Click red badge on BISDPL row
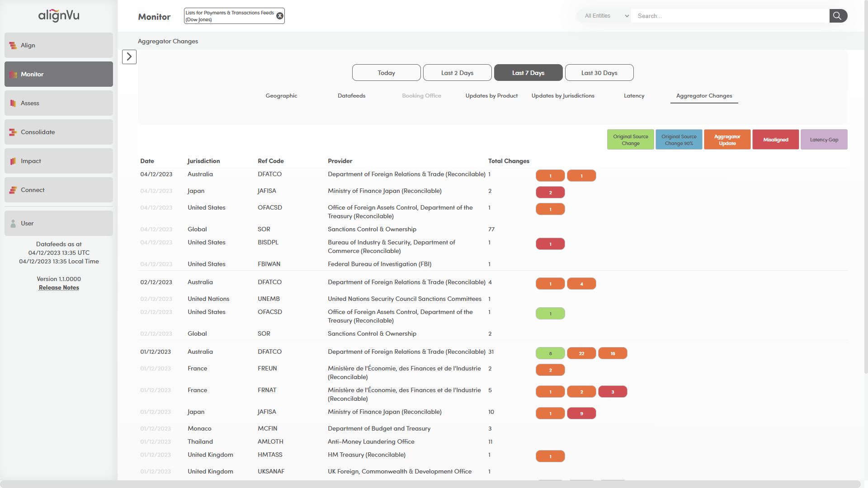868x488 pixels. point(550,244)
